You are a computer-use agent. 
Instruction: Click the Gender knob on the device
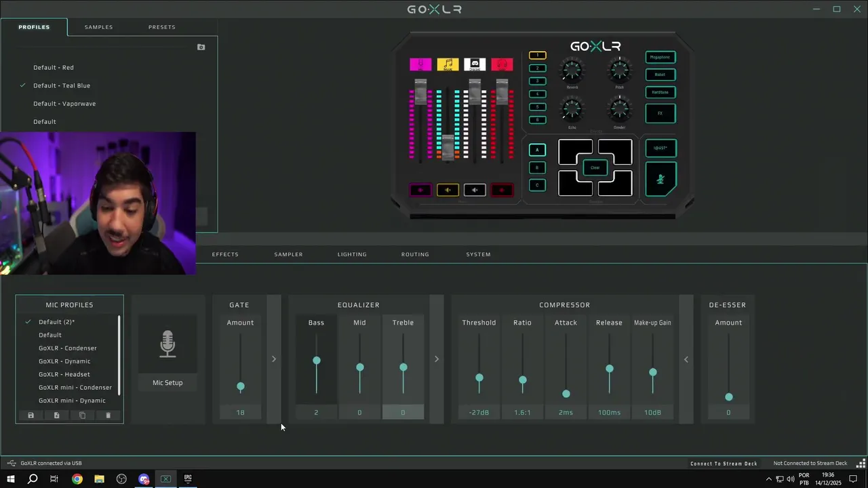coord(619,108)
